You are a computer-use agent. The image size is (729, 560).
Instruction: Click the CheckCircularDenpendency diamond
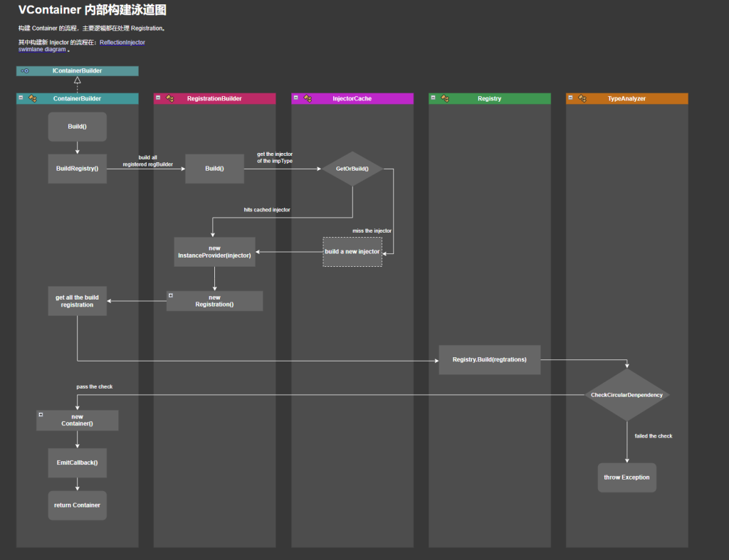click(626, 395)
